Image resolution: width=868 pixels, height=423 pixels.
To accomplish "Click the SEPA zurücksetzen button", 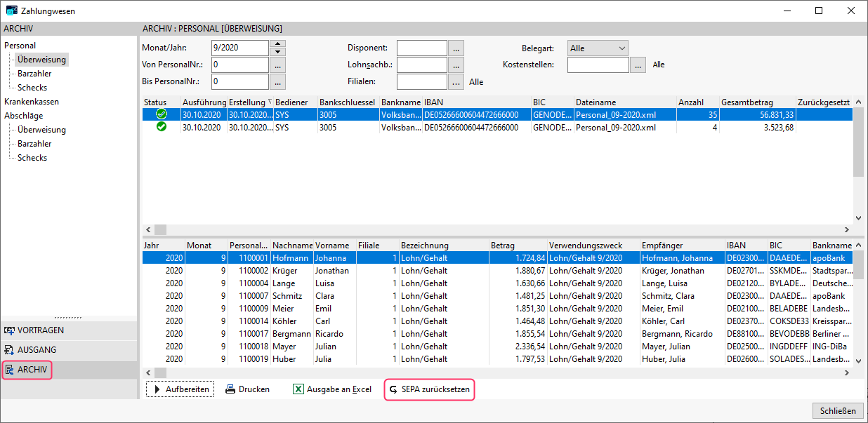I will point(429,389).
